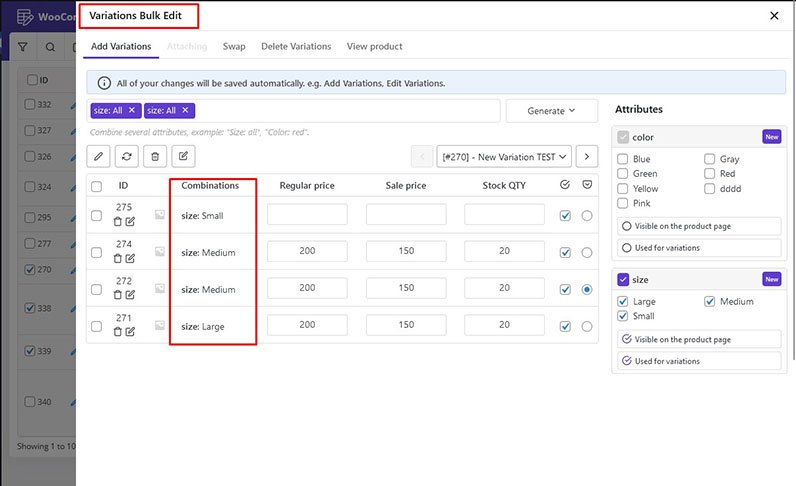Viewport: 796px width, 486px height.
Task: Click the Regular price field for variation 275
Action: 307,214
